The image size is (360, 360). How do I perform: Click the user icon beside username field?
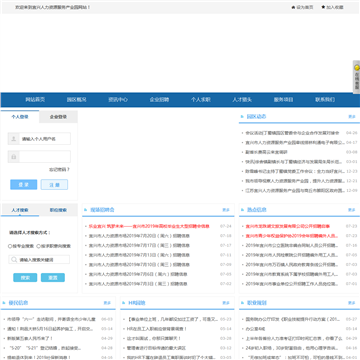pyautogui.click(x=14, y=139)
